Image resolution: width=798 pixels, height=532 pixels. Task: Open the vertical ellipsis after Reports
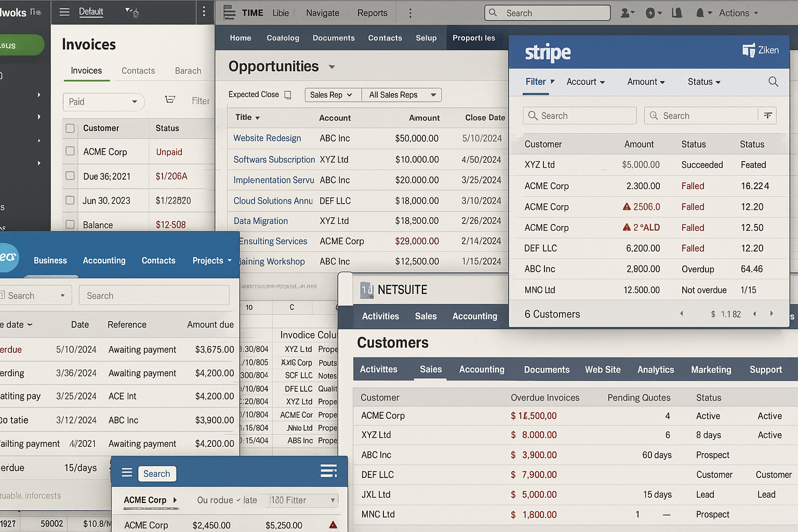point(410,13)
